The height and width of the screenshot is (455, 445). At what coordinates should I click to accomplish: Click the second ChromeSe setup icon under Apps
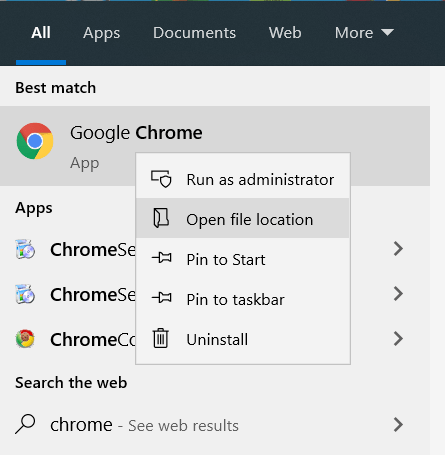(x=25, y=294)
